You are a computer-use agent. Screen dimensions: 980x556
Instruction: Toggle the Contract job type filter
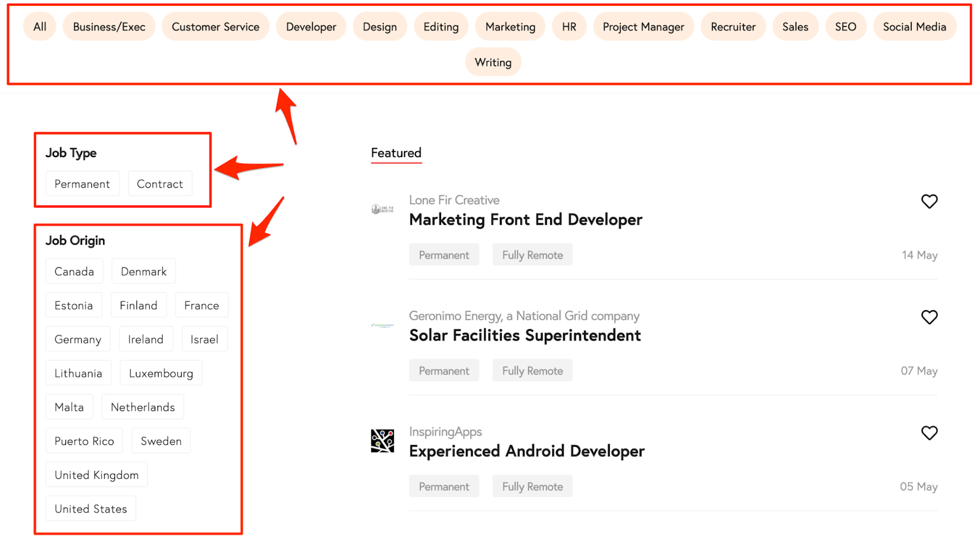tap(160, 184)
